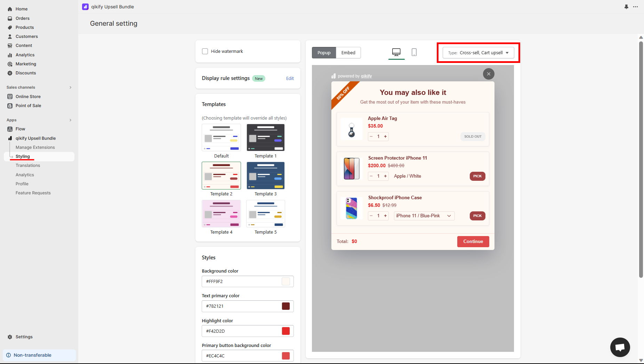Pin the app with the pin icon

[626, 7]
